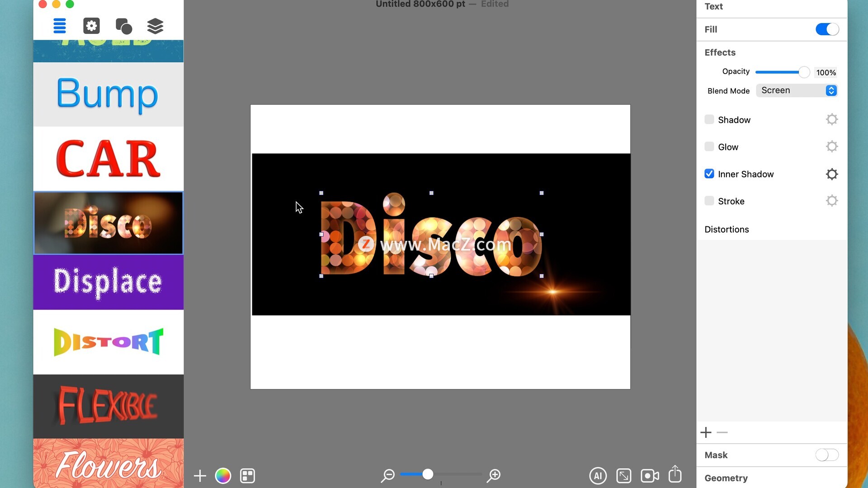Toggle the Fill switch off
Image resolution: width=868 pixels, height=488 pixels.
click(827, 29)
